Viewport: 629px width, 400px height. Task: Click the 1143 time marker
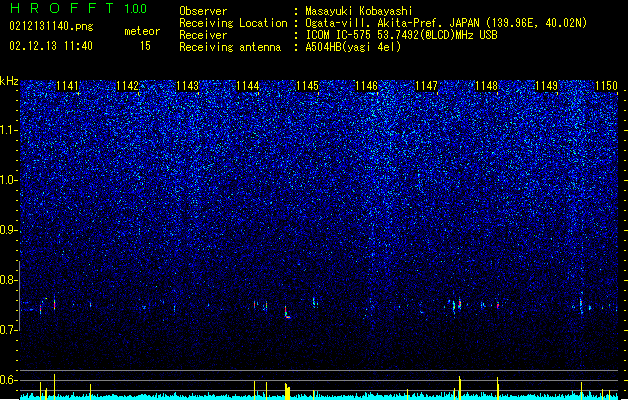click(187, 86)
